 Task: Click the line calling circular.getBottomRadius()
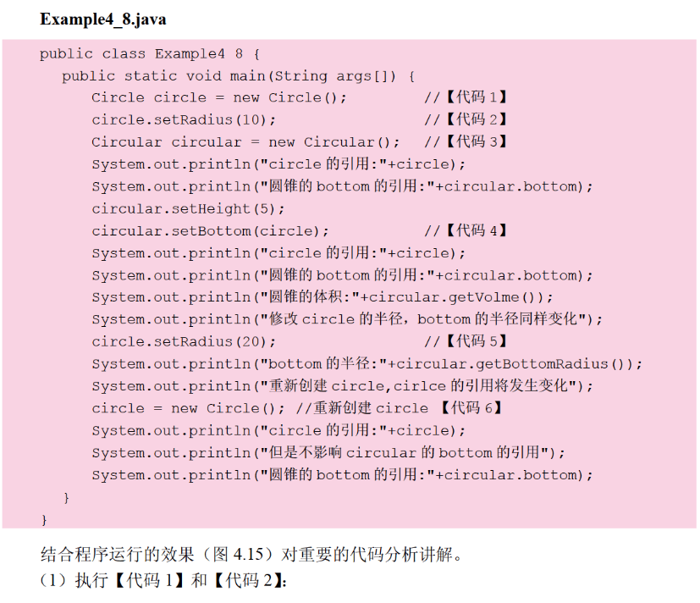pyautogui.click(x=367, y=364)
